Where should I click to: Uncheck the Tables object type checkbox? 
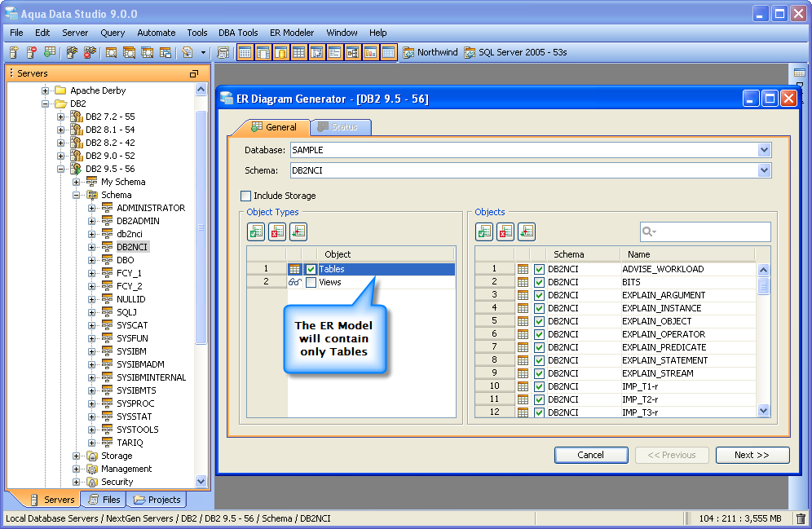[311, 269]
